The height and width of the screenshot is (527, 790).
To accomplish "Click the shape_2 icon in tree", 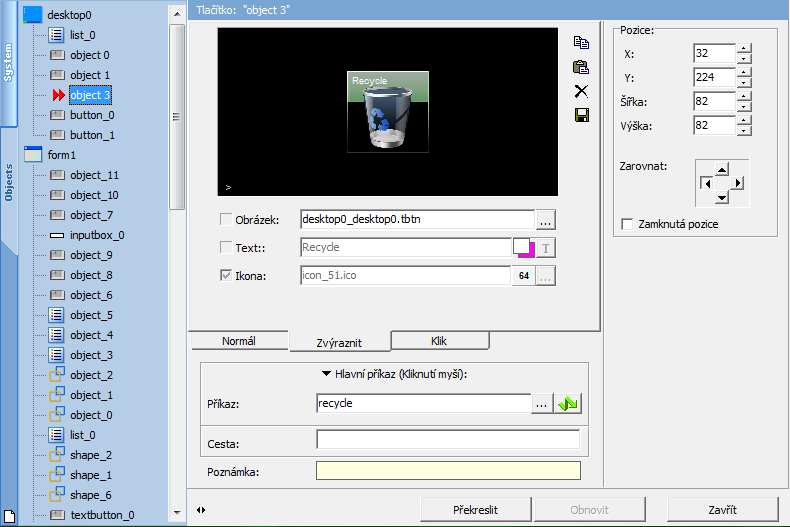I will [x=56, y=454].
